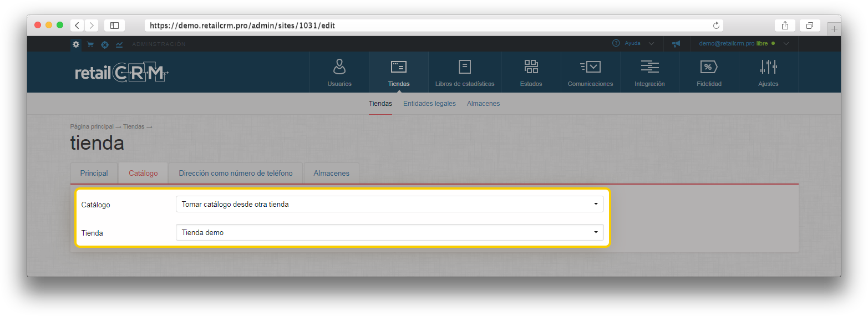
Task: Switch to the Almacenes tab
Action: [x=331, y=173]
